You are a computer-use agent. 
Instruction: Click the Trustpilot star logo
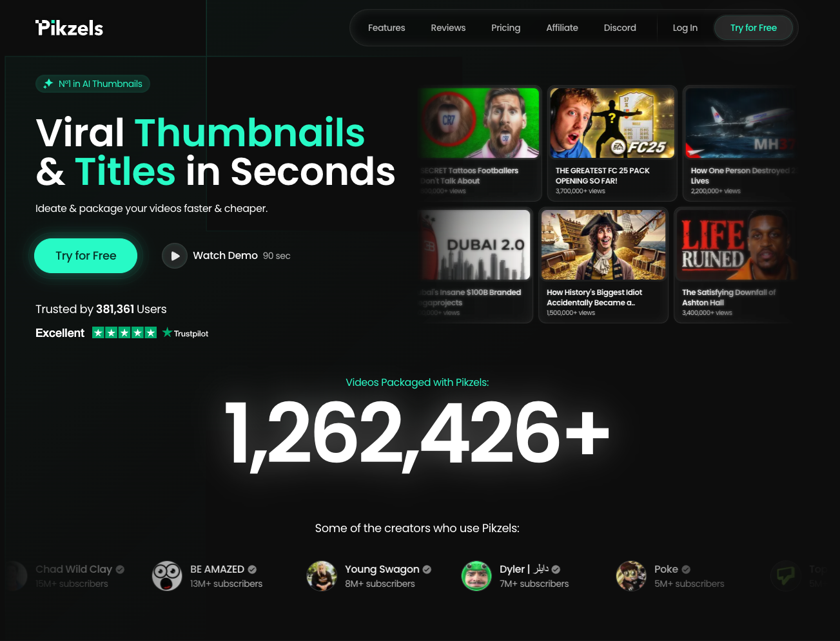click(167, 332)
